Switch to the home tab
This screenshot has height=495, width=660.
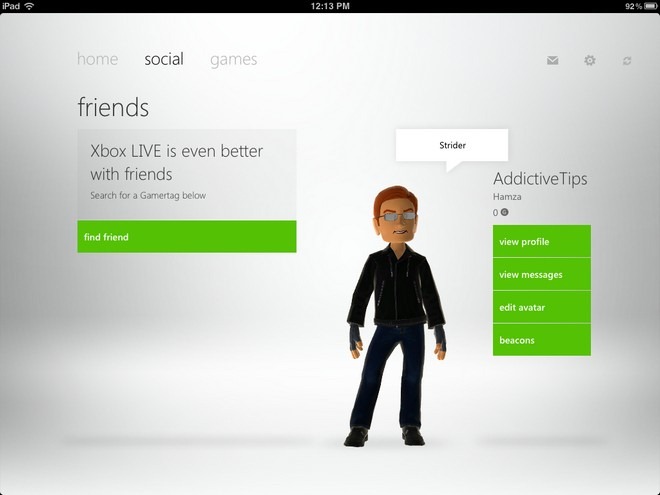coord(97,59)
